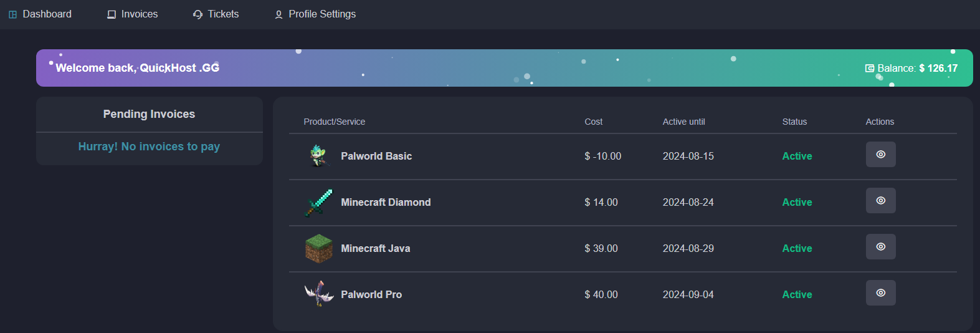This screenshot has height=333, width=980.
Task: Open the Palworld Pro service name
Action: (x=371, y=294)
